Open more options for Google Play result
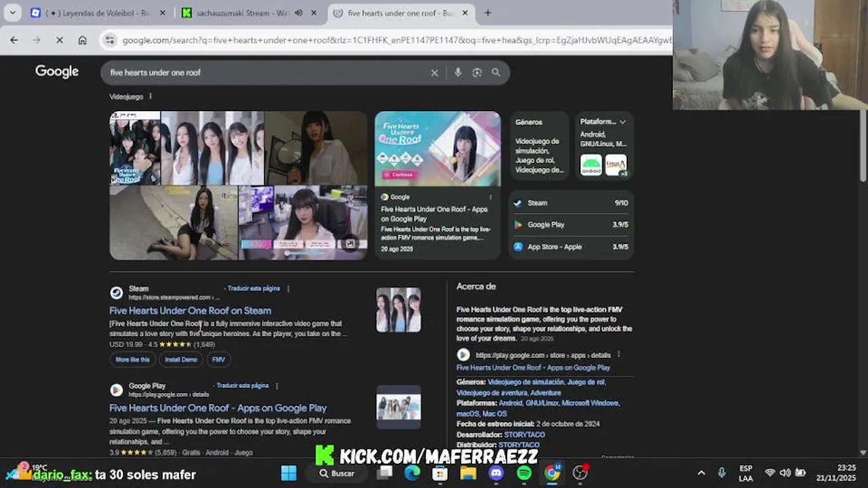Viewport: 868px width, 488px height. (277, 386)
